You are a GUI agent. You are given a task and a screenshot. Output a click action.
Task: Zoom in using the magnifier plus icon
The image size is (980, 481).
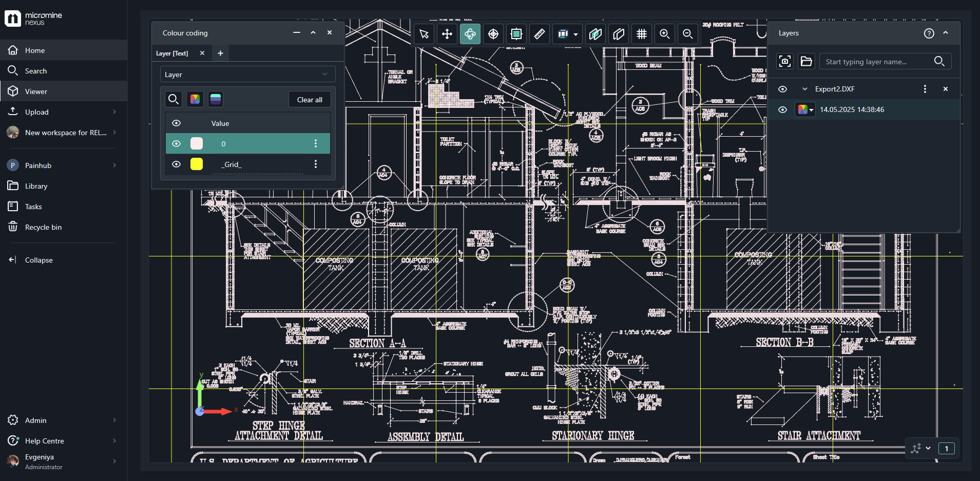tap(665, 34)
